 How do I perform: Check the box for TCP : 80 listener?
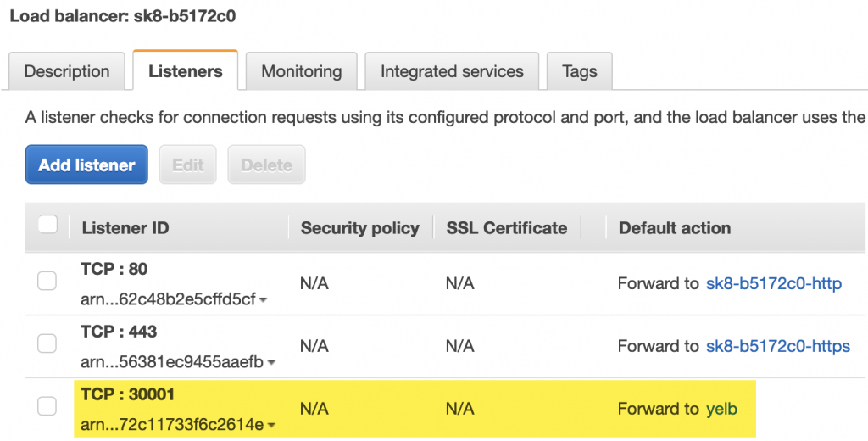click(x=47, y=281)
